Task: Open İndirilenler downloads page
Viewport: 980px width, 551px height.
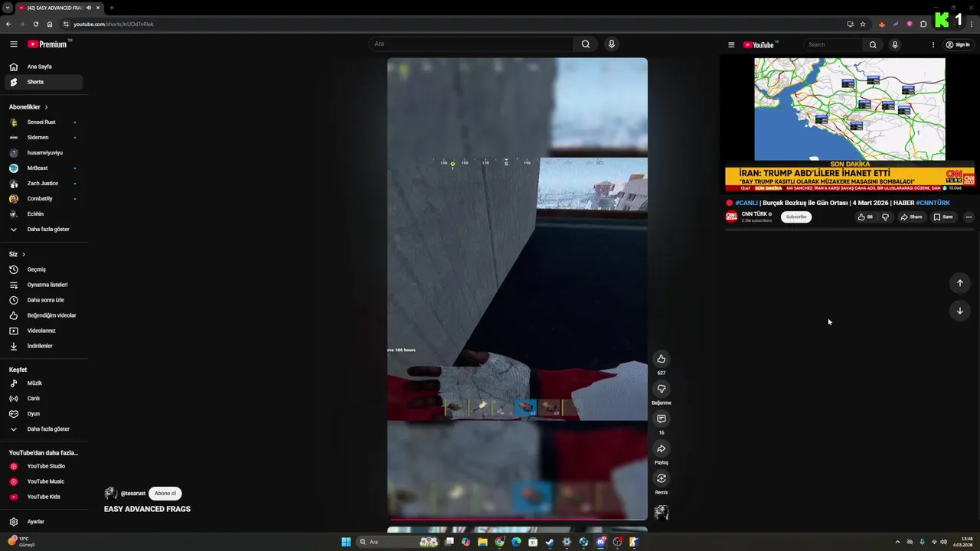Action: coord(44,346)
